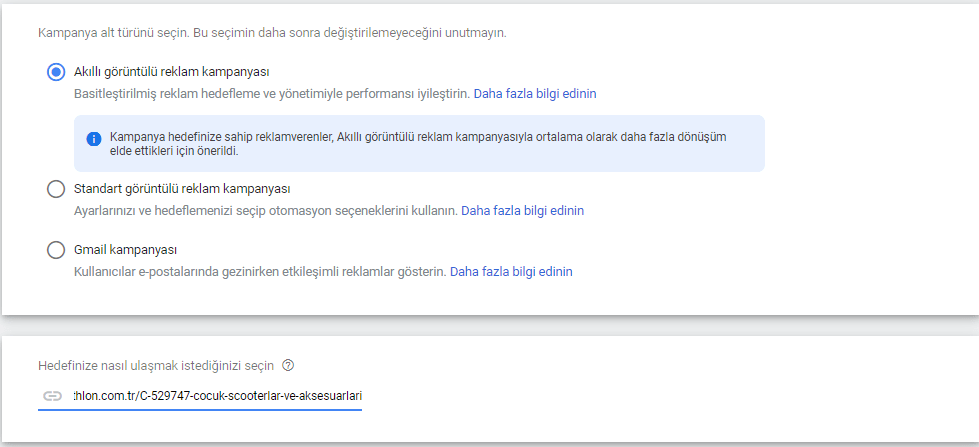Pick the Gmail kampanyası radio button
The width and height of the screenshot is (979, 447).
coord(56,249)
